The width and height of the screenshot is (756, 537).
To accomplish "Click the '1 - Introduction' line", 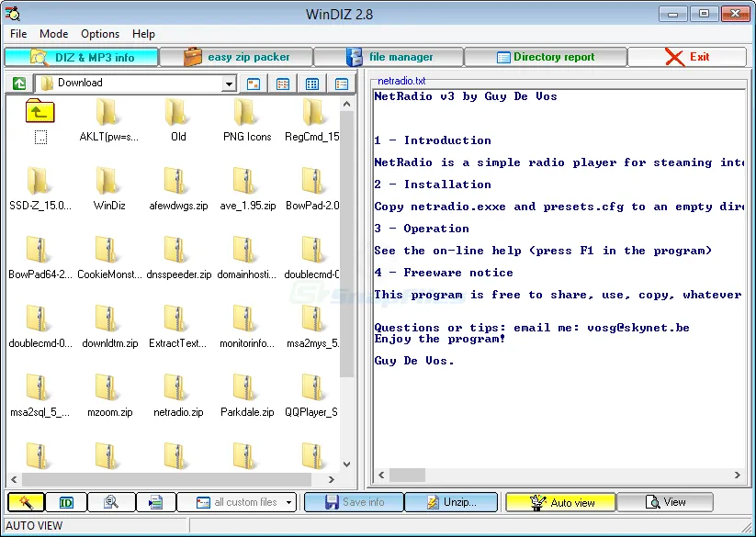I will [x=433, y=140].
